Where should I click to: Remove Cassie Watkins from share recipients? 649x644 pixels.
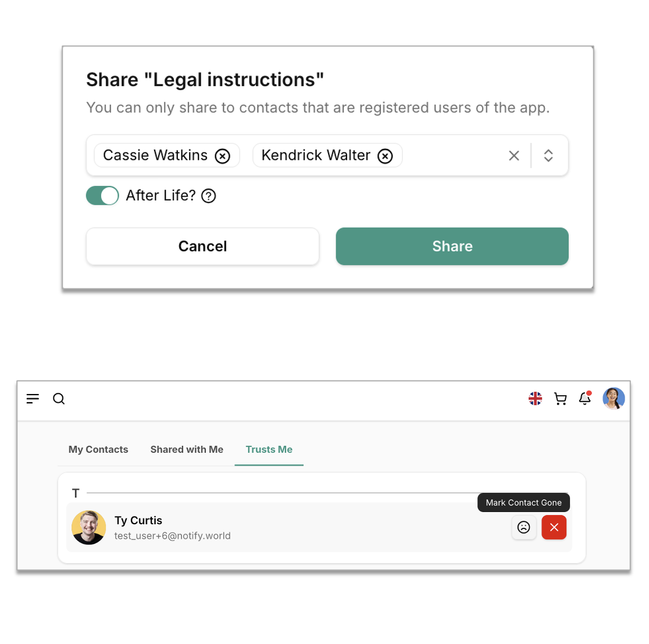point(222,156)
